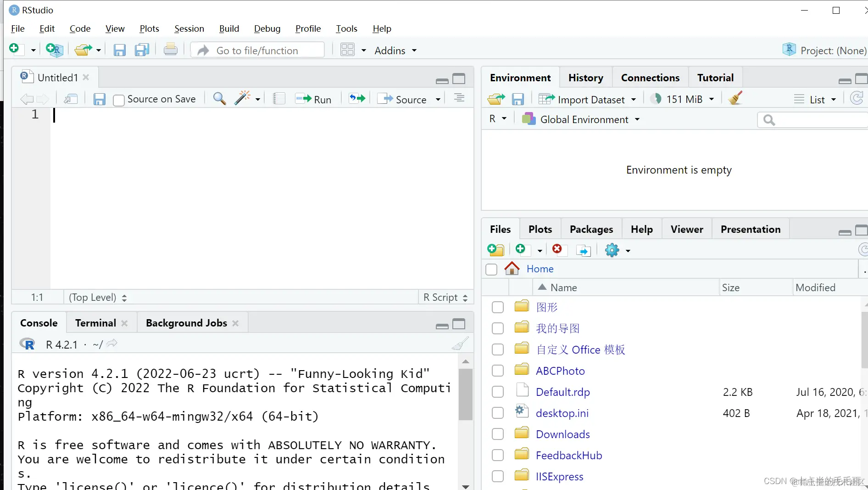The image size is (868, 490).
Task: Open the Files pane More gear menu
Action: (x=618, y=250)
